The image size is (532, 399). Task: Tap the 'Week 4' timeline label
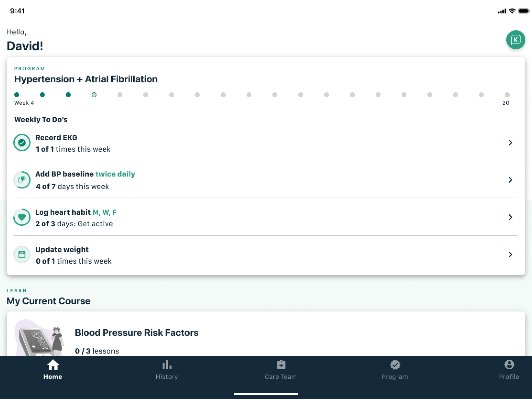(x=24, y=103)
